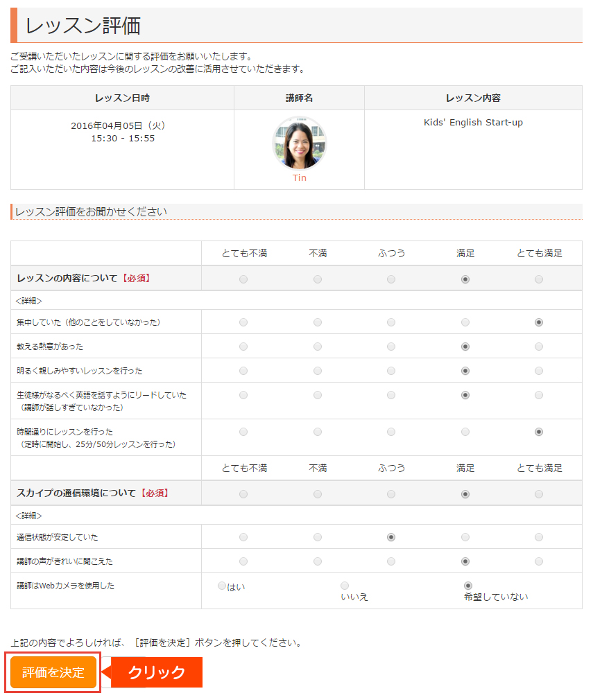Select ふつう for スカイプの通信環境について
Image resolution: width=593 pixels, height=700 pixels.
point(391,494)
